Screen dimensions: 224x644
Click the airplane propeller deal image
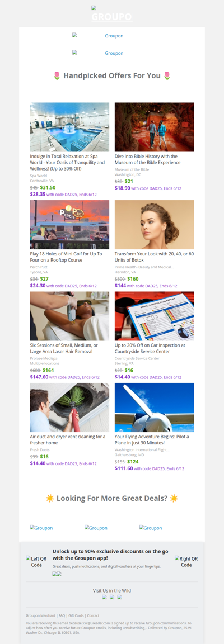tap(155, 408)
